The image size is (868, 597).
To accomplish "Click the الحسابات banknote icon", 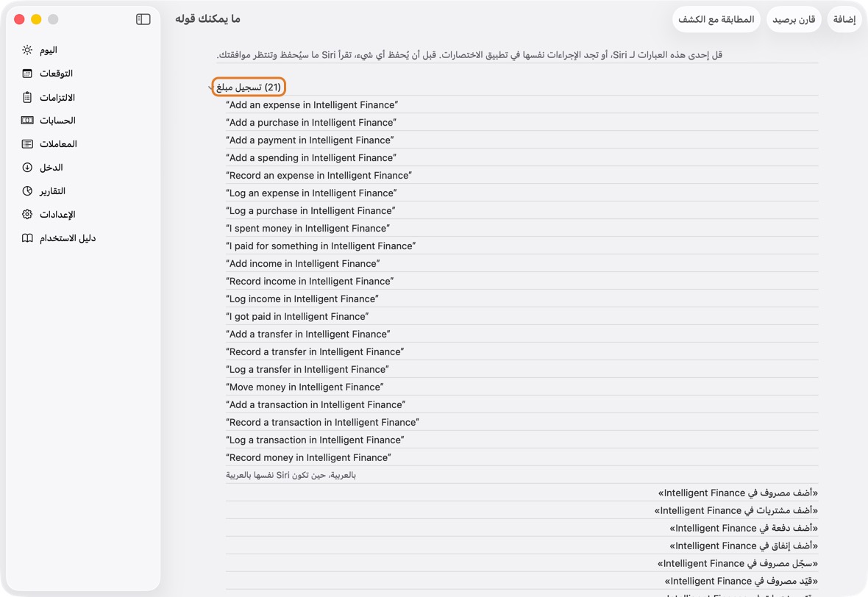I will click(27, 121).
